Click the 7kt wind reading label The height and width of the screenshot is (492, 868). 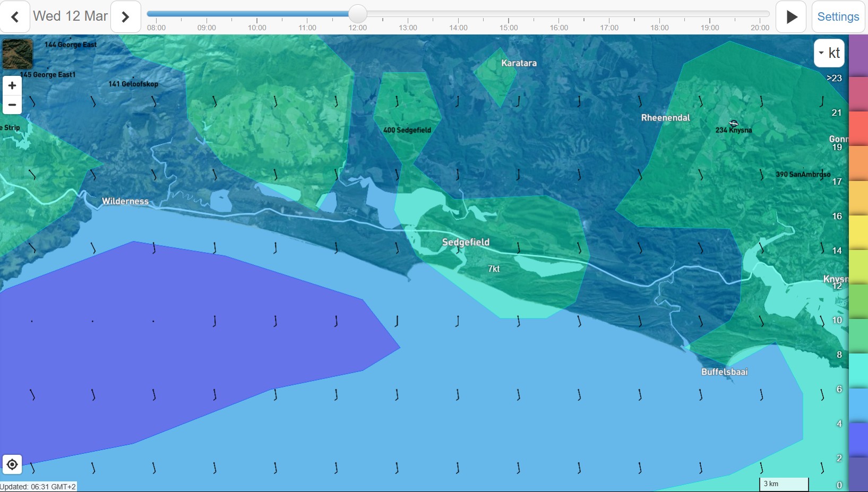(x=494, y=269)
